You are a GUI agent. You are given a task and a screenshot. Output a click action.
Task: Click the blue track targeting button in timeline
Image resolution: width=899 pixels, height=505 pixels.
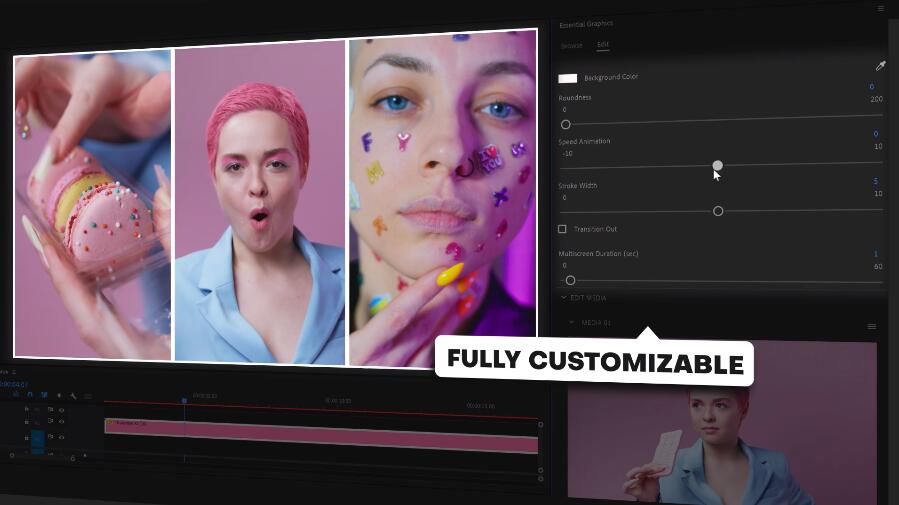click(x=37, y=438)
